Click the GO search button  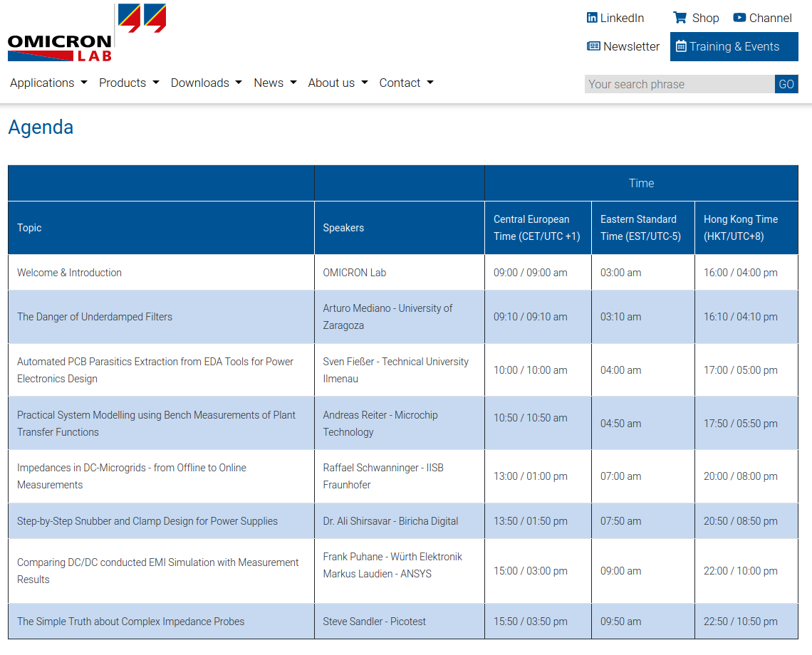point(786,84)
